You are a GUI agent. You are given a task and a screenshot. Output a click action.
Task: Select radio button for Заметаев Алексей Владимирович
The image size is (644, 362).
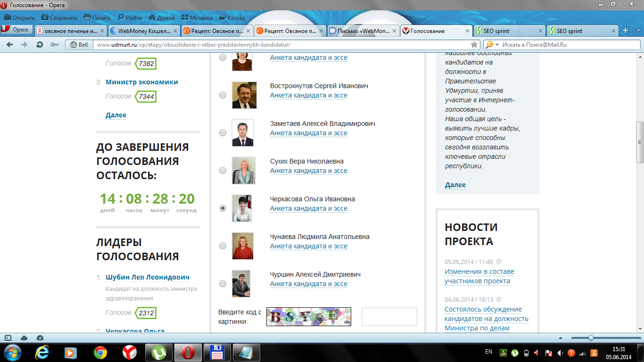(x=223, y=133)
